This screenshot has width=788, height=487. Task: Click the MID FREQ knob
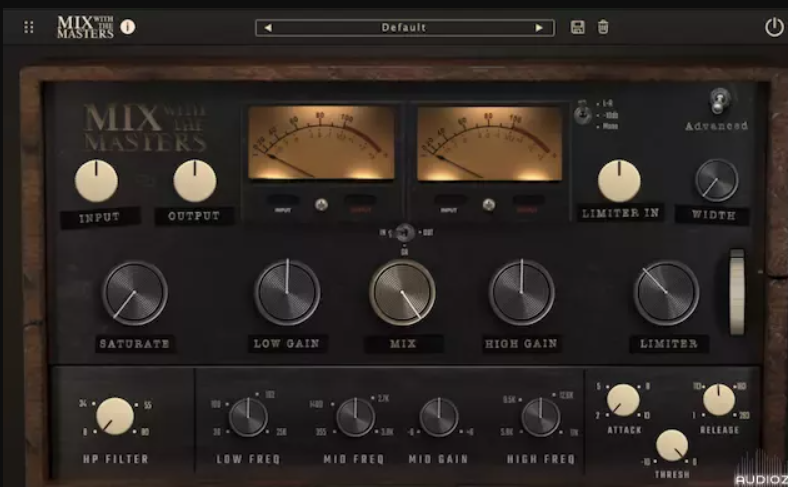coord(355,417)
